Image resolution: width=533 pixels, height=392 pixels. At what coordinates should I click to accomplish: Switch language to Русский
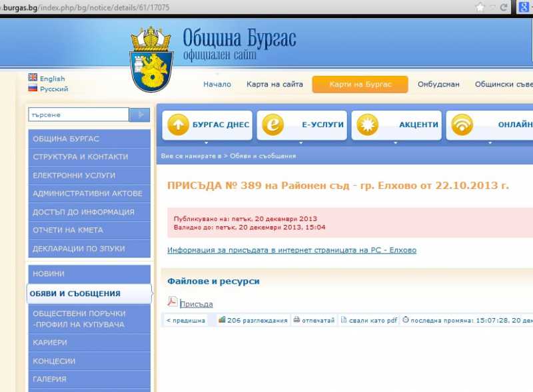click(x=53, y=89)
